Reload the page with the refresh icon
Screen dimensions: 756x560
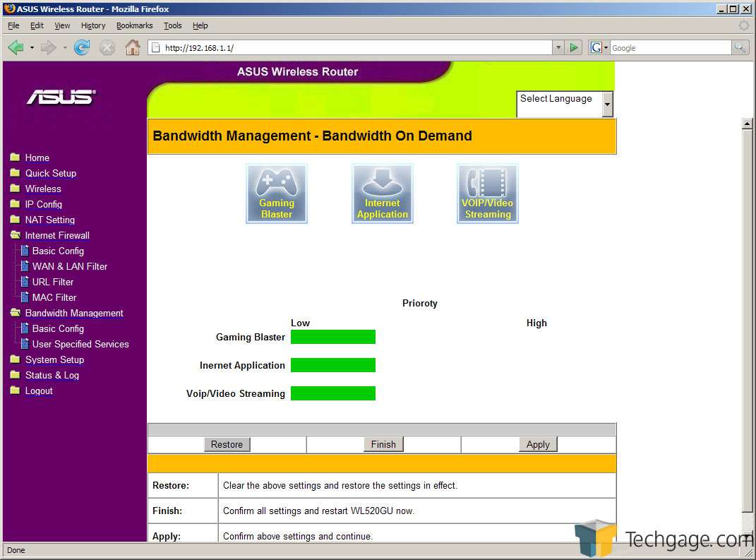click(82, 47)
